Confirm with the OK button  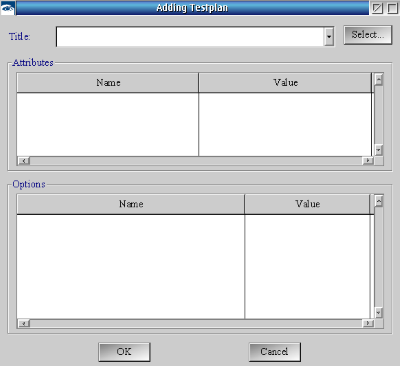tap(124, 352)
